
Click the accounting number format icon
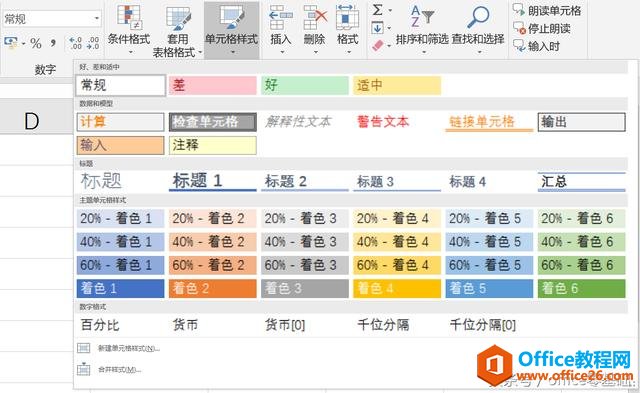(11, 42)
